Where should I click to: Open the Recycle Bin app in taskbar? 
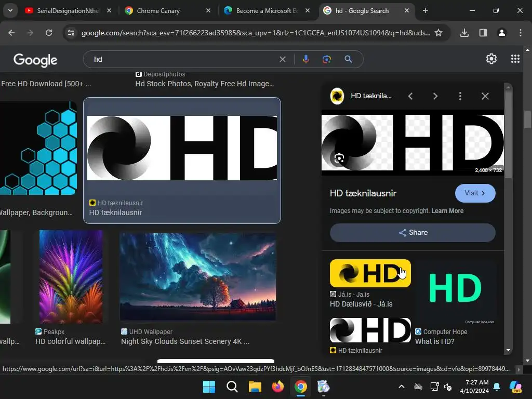[x=323, y=387]
